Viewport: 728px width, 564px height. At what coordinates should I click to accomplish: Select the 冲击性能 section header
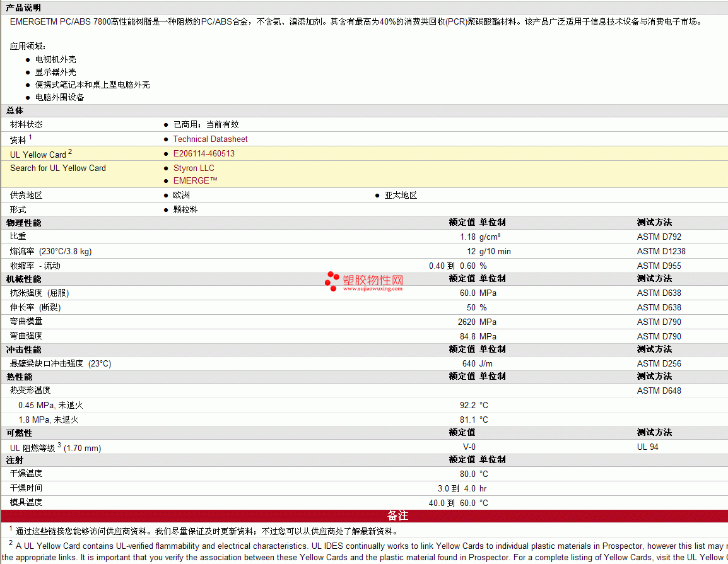point(23,350)
